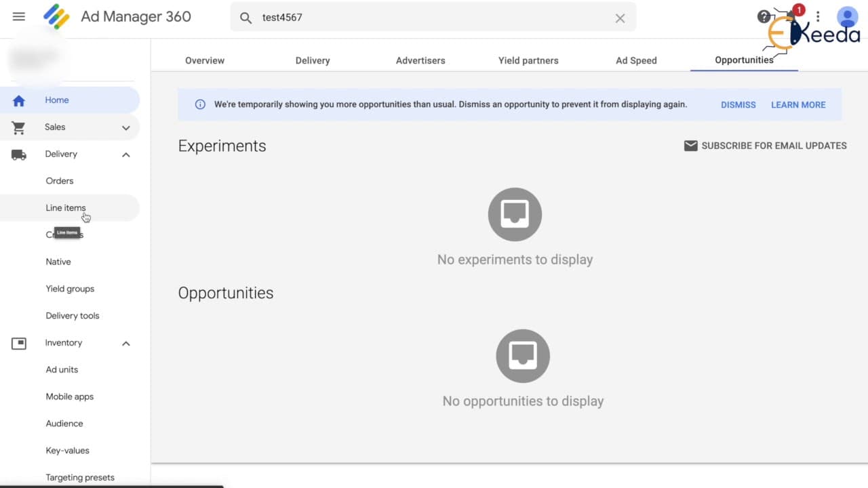Open the hamburger main menu
Image resolution: width=868 pixels, height=488 pixels.
[x=19, y=17]
